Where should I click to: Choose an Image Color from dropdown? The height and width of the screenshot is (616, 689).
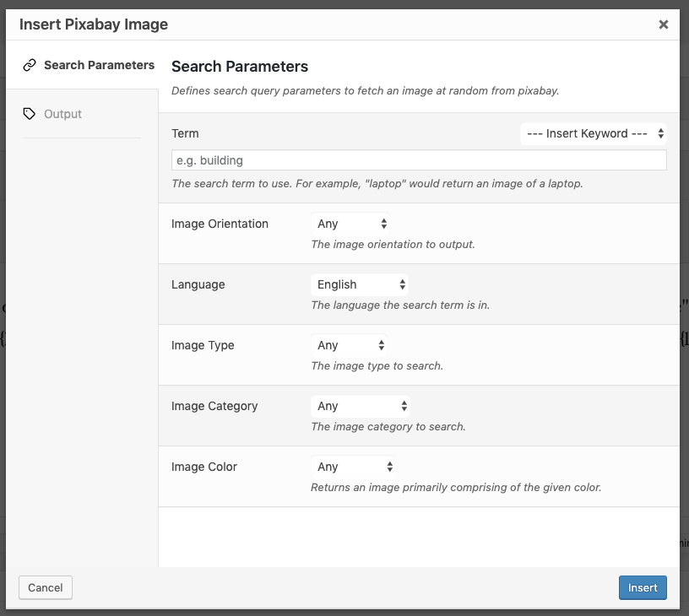[x=353, y=467]
